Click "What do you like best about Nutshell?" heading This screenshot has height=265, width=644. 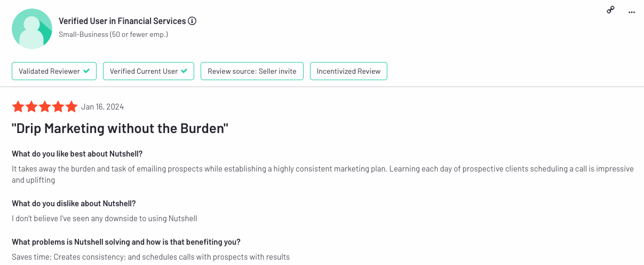(x=77, y=154)
